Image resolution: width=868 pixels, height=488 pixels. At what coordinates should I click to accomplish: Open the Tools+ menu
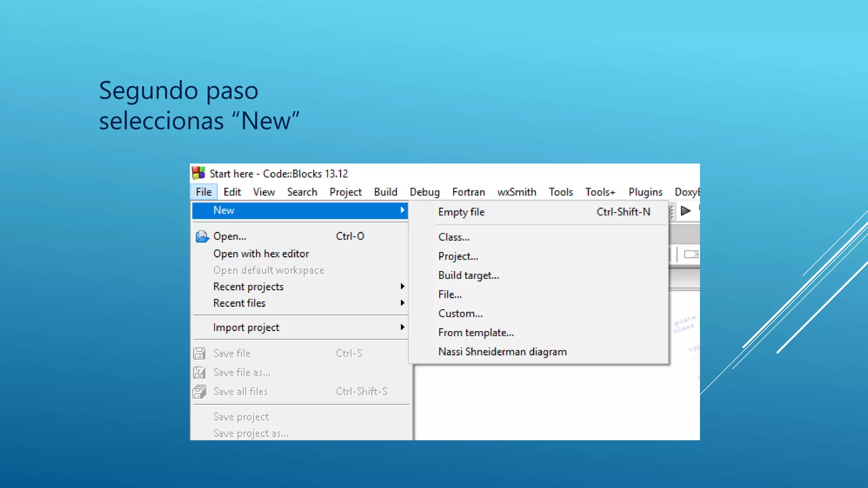(x=600, y=192)
